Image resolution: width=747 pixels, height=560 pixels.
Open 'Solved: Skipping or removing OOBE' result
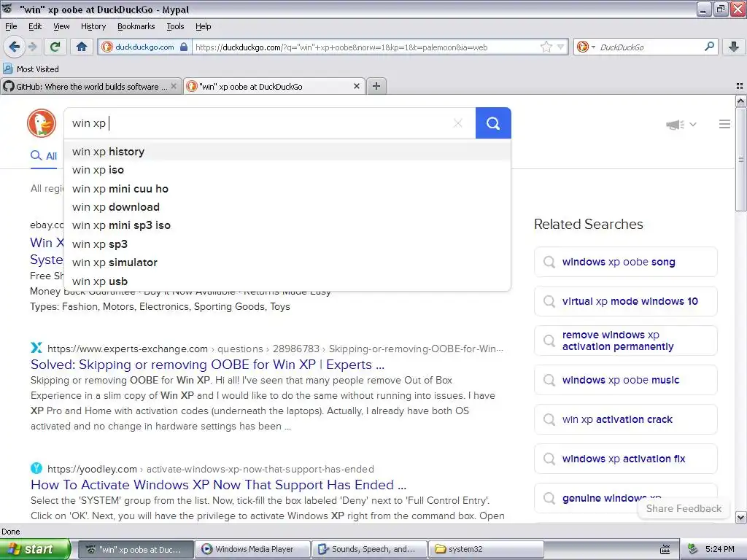click(207, 365)
